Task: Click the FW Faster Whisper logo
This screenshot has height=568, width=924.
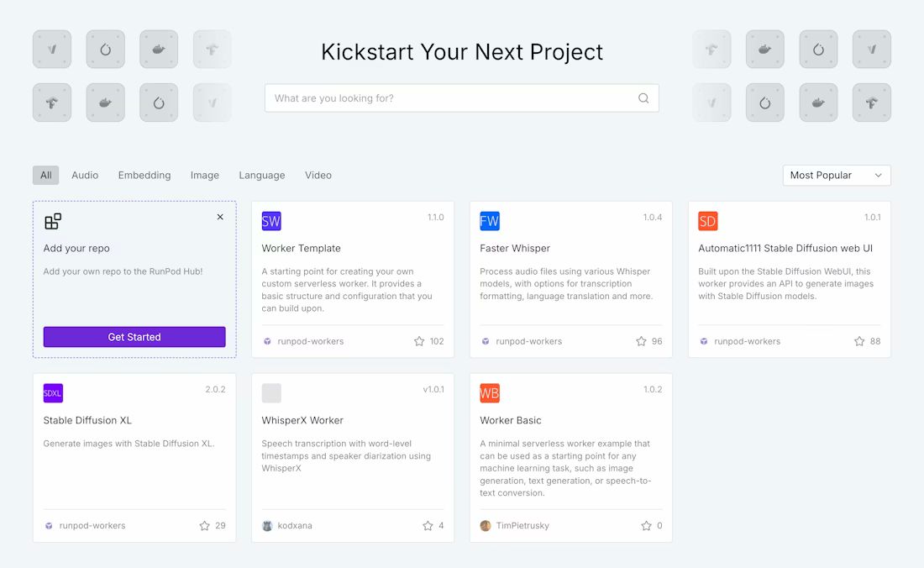Action: click(490, 221)
